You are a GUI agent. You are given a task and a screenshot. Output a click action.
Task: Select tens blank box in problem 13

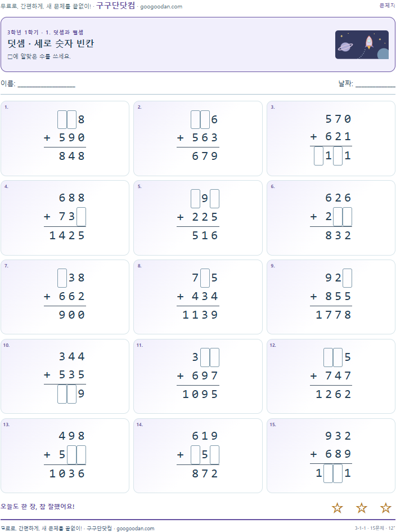coord(71,455)
